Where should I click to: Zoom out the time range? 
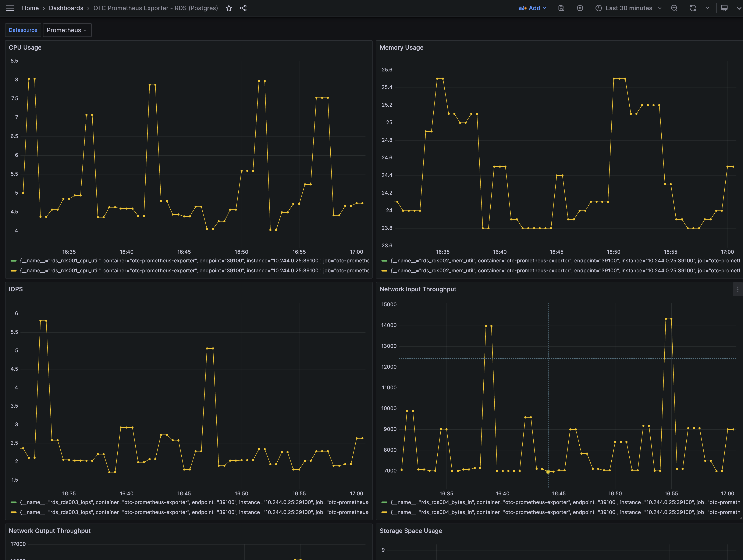[674, 8]
